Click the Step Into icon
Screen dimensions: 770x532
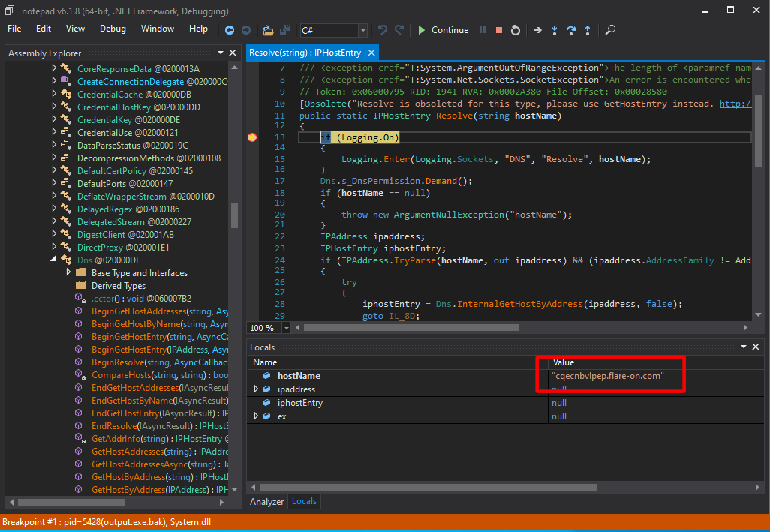[555, 30]
